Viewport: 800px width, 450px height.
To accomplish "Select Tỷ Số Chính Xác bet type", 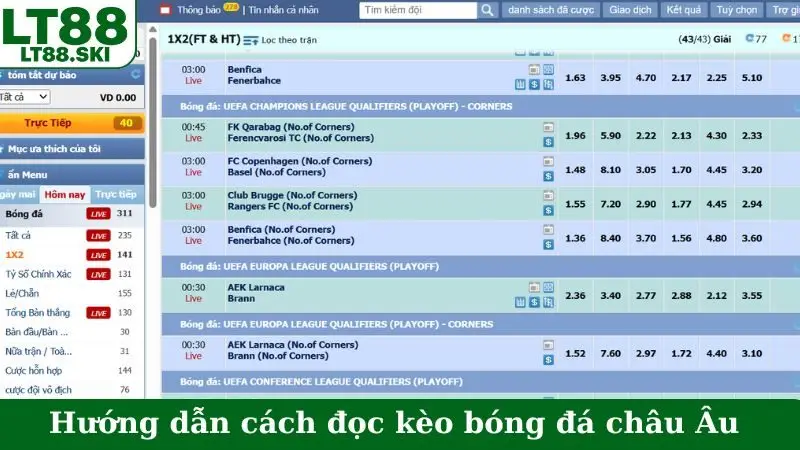I will (x=38, y=274).
